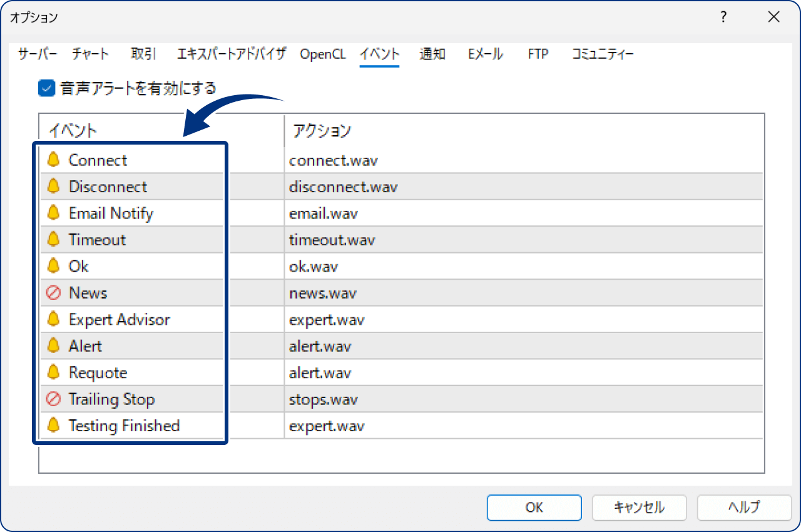Screen dimensions: 801x532
Task: Select the Trailing Stop event name
Action: coord(111,399)
